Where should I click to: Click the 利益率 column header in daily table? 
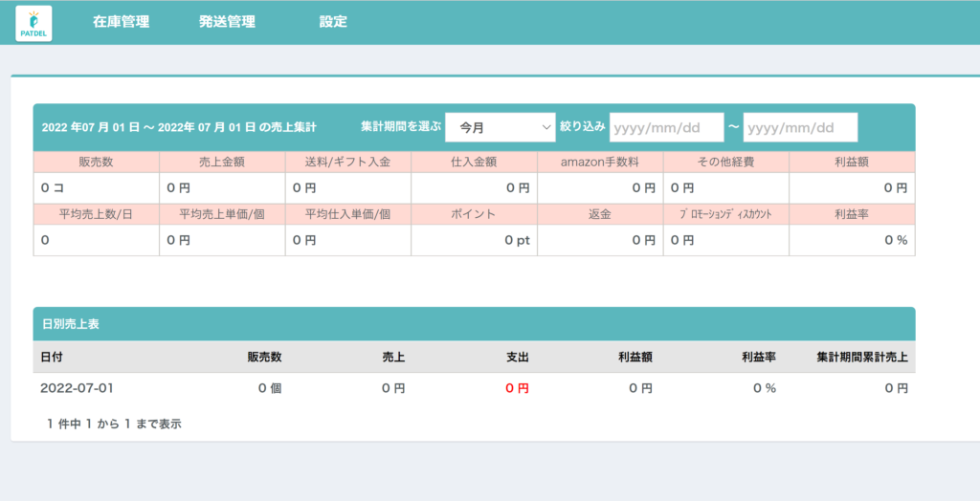(x=758, y=357)
